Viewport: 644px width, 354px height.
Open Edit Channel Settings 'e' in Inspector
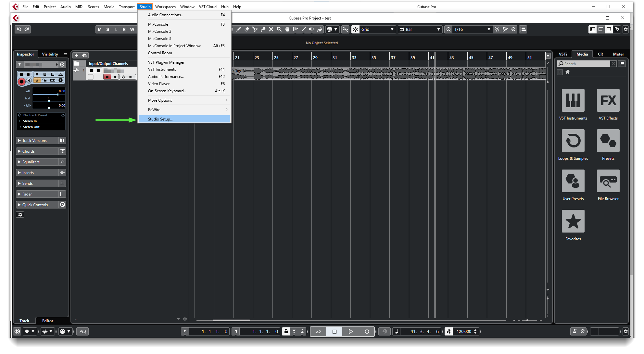click(x=62, y=64)
